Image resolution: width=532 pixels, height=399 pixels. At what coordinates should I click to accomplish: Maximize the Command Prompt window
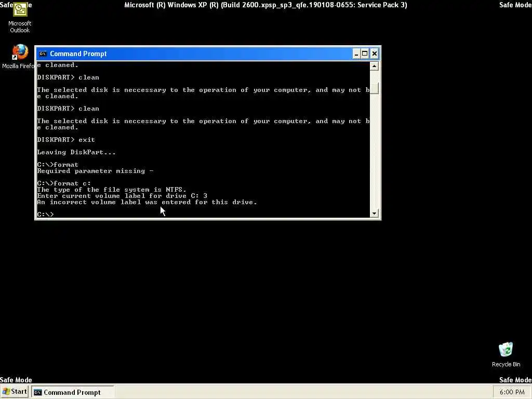click(365, 54)
